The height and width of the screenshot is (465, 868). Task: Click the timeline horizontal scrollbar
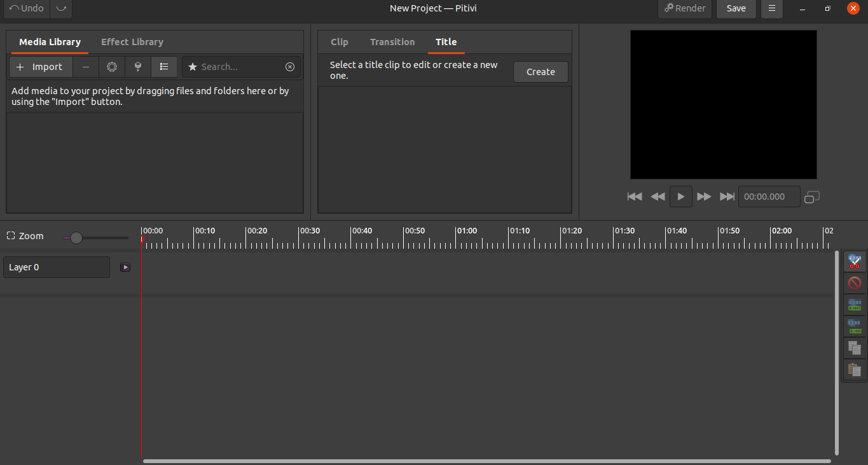point(486,461)
